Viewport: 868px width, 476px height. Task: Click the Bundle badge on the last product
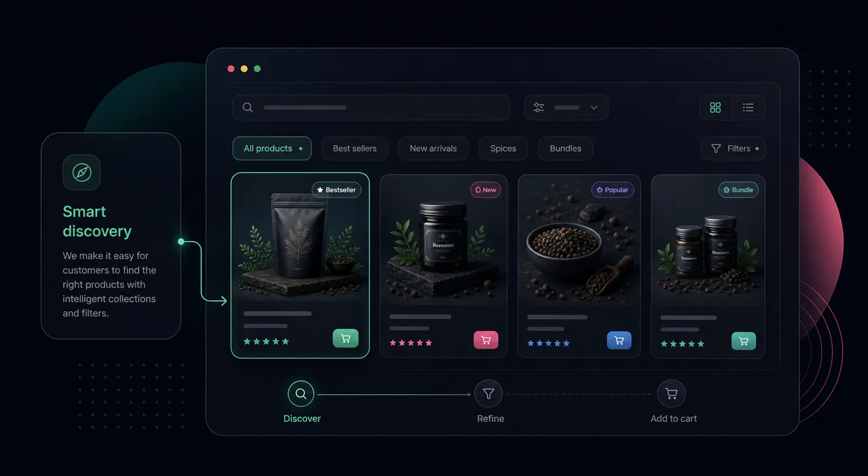point(738,190)
